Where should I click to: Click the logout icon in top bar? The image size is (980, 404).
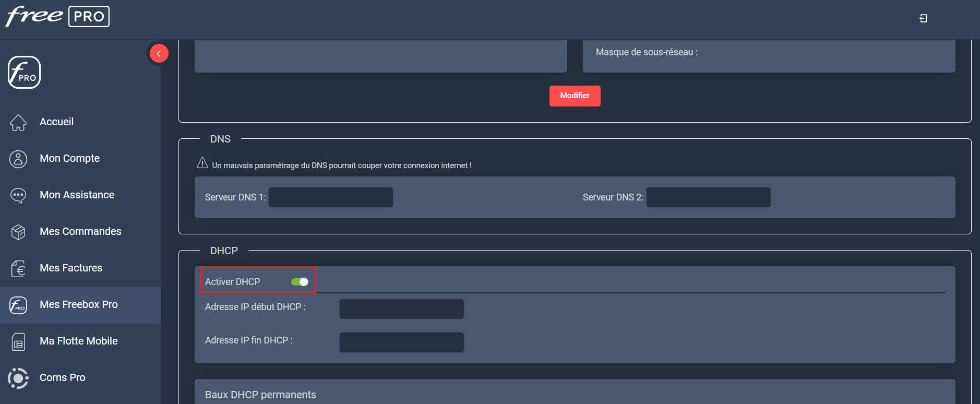pos(923,18)
